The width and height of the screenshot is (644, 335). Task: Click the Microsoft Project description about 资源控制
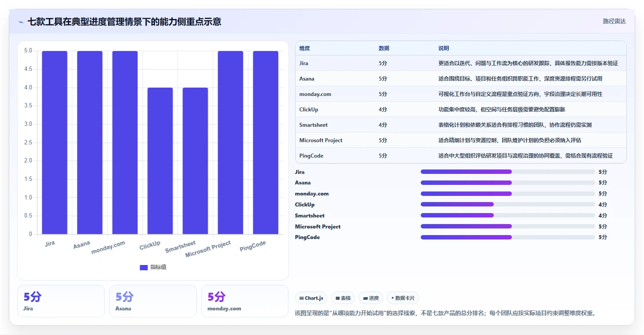[510, 140]
